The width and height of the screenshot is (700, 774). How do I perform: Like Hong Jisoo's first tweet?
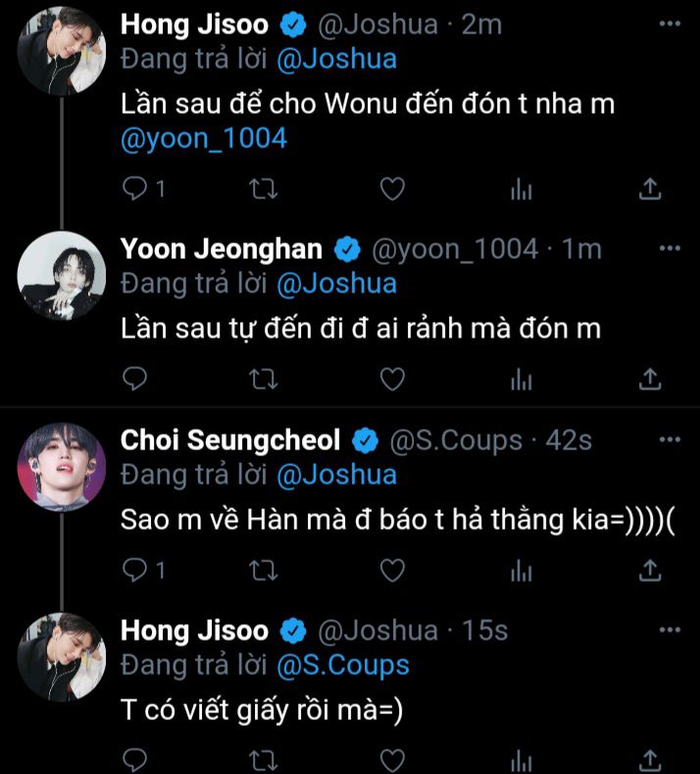(392, 188)
